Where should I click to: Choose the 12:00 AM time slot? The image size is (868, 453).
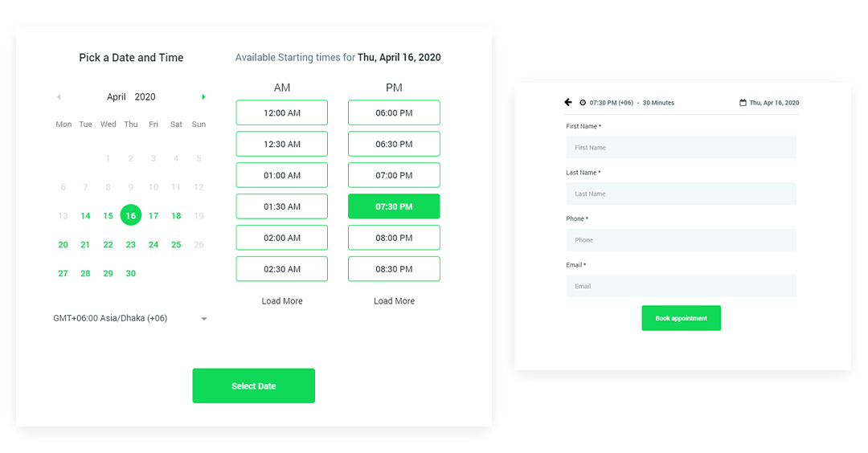[x=281, y=112]
